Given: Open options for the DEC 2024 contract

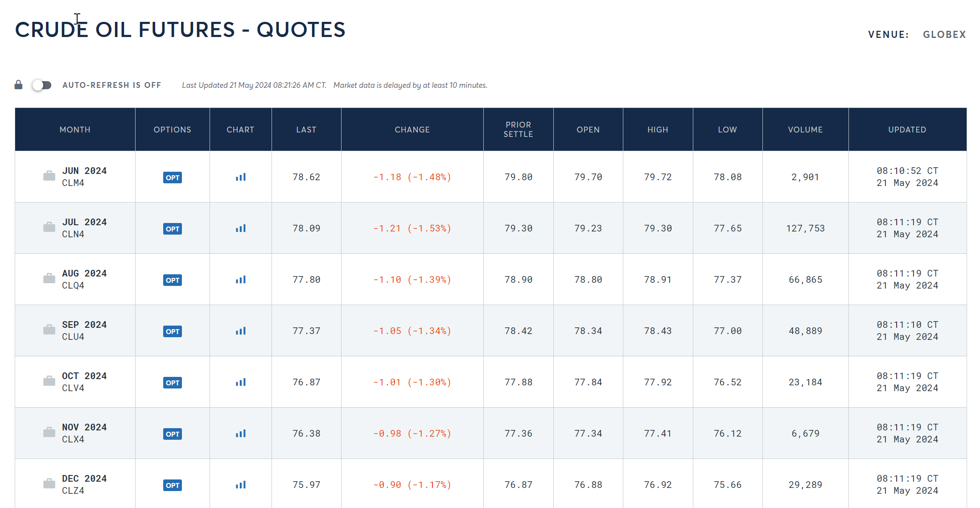Looking at the screenshot, I should 173,485.
